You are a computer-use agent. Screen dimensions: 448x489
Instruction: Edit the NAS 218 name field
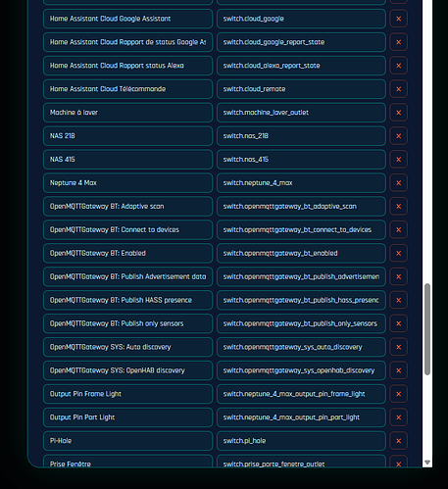(x=127, y=136)
